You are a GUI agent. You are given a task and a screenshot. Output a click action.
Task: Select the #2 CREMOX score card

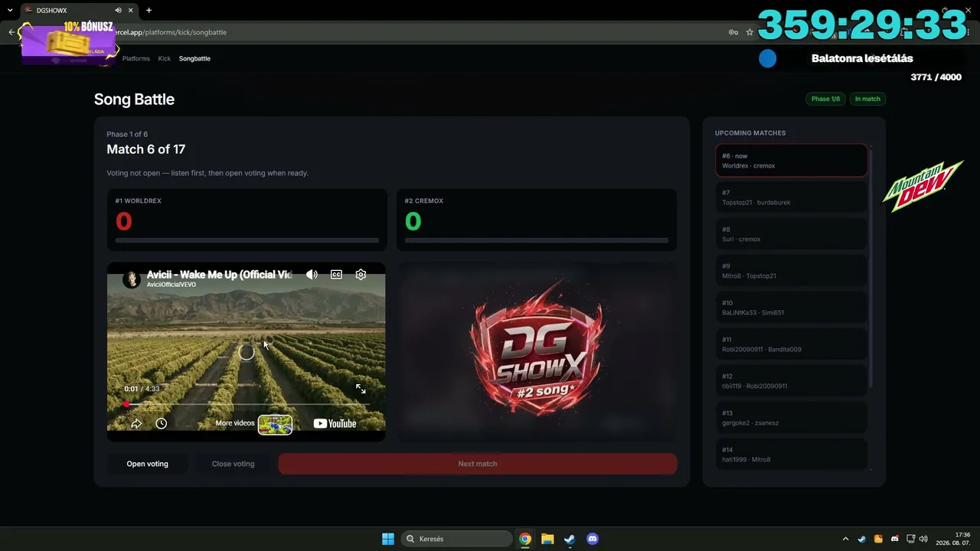[537, 220]
